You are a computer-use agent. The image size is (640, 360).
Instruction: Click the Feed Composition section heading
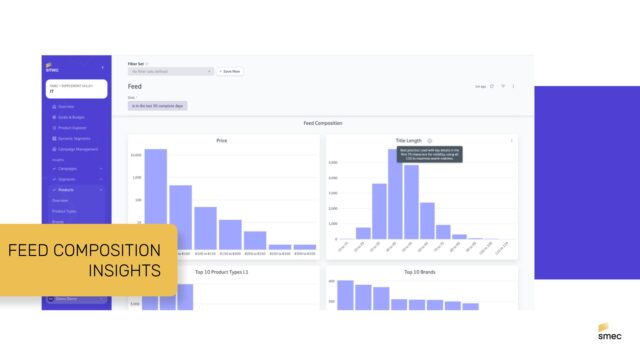(323, 123)
